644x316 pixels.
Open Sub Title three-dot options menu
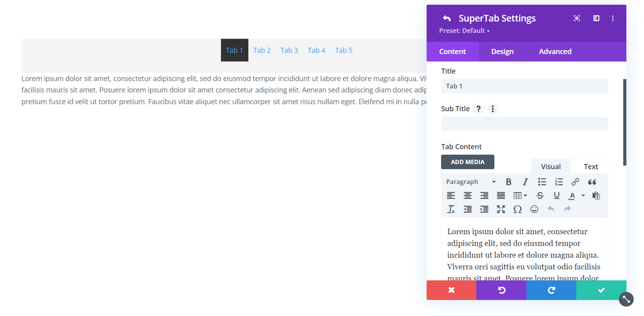(493, 109)
